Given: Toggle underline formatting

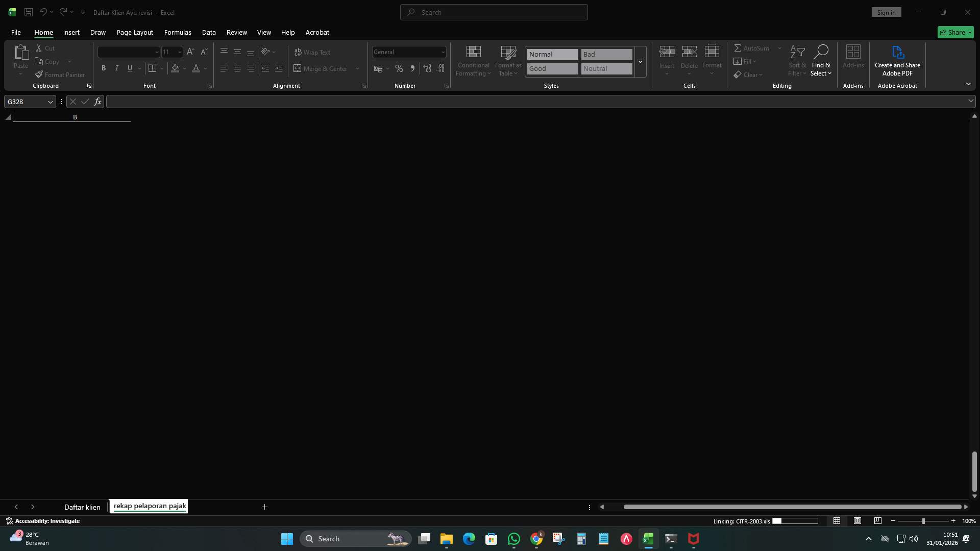Looking at the screenshot, I should [129, 68].
